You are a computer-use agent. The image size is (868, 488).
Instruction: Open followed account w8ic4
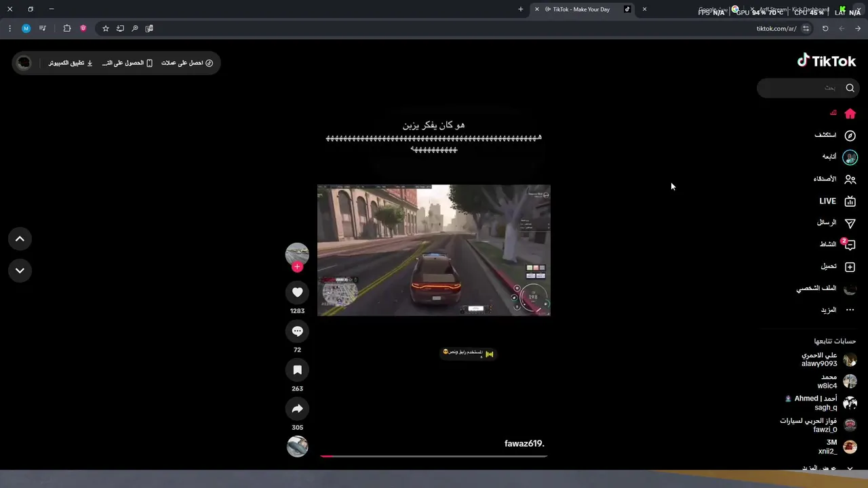pyautogui.click(x=837, y=382)
